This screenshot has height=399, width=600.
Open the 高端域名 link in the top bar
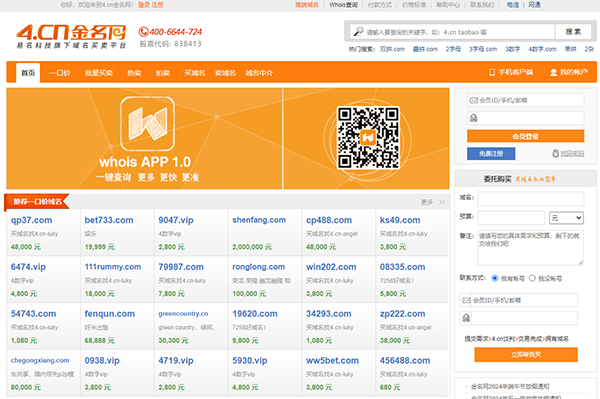click(x=307, y=5)
